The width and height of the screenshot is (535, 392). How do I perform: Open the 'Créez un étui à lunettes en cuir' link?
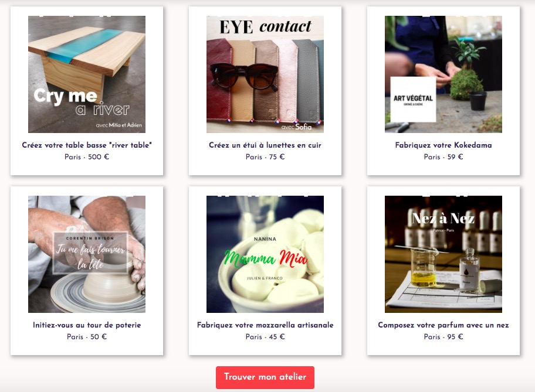[x=265, y=145]
